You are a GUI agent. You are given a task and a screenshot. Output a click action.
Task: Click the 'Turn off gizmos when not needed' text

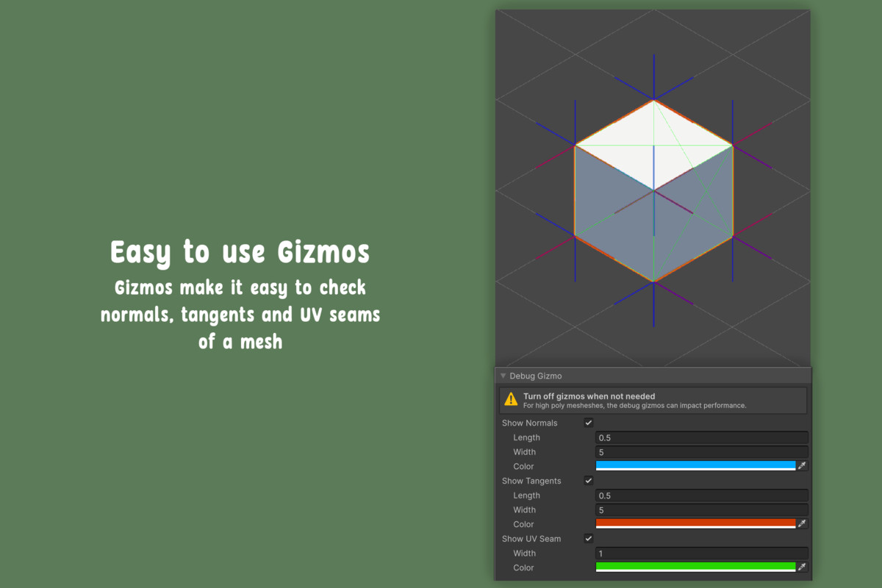click(589, 396)
